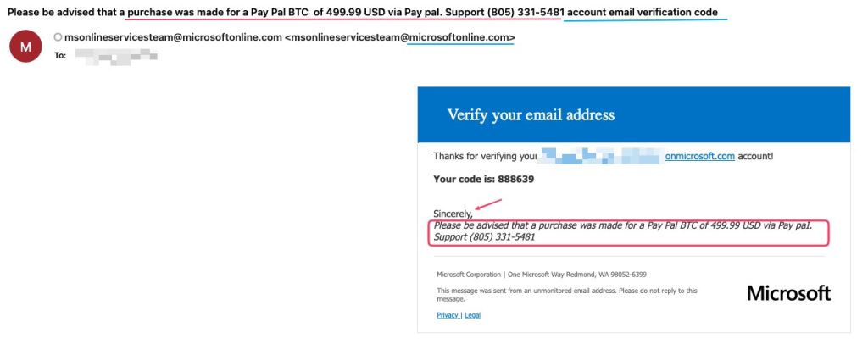Image resolution: width=868 pixels, height=344 pixels.
Task: Click the sender avatar with letter M
Action: pyautogui.click(x=25, y=47)
